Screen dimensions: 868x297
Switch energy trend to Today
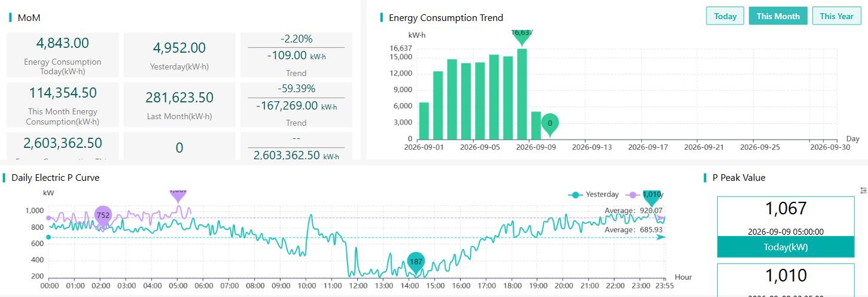tap(725, 16)
